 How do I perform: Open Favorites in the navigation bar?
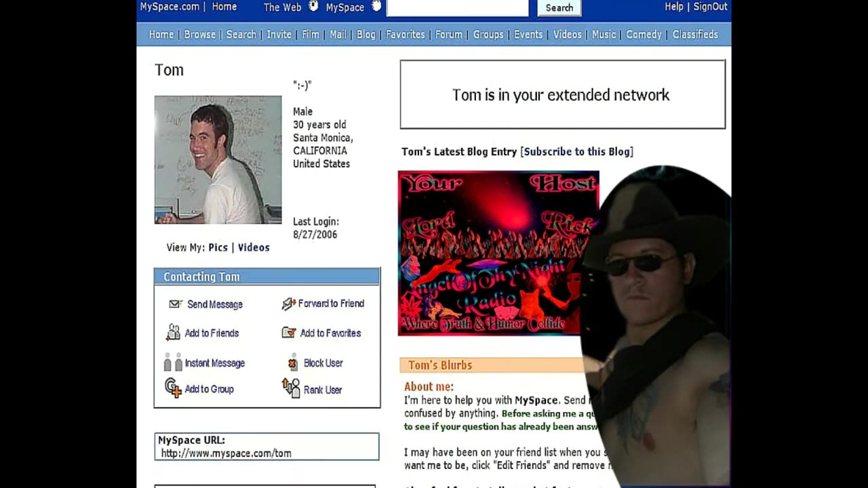coord(406,35)
